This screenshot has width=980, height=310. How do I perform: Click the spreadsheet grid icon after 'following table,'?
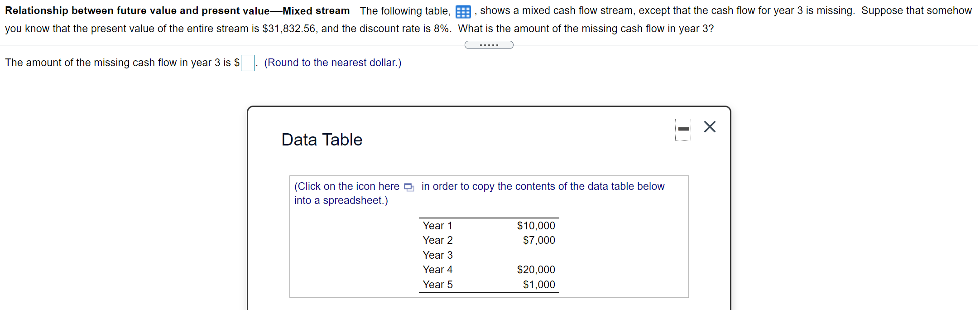point(462,11)
